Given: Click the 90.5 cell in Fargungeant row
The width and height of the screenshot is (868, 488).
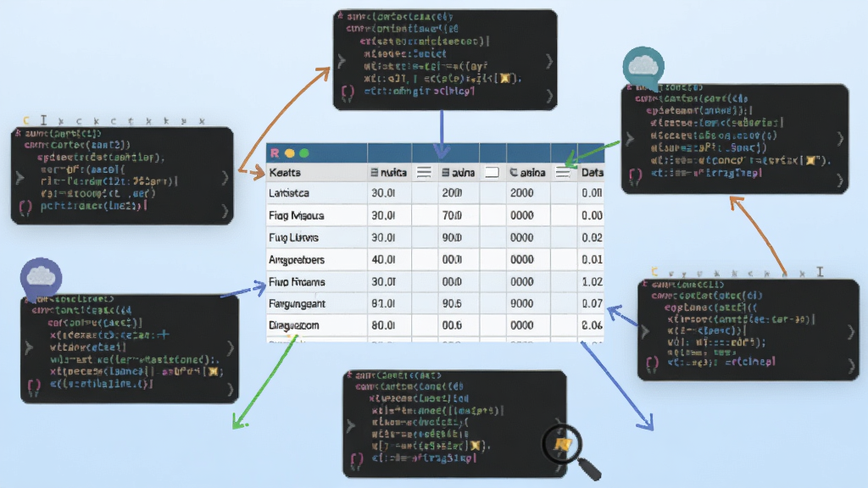Looking at the screenshot, I should click(453, 304).
